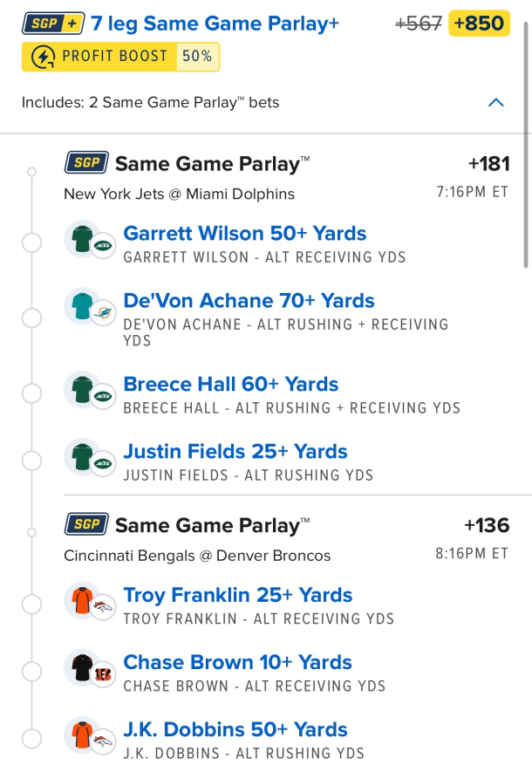Open the J.K. Dobbins 50+ Yards link
The height and width of the screenshot is (772, 532).
235,729
